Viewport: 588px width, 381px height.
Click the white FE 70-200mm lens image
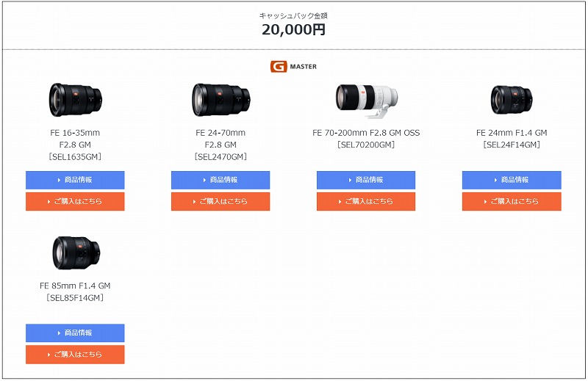pos(366,101)
